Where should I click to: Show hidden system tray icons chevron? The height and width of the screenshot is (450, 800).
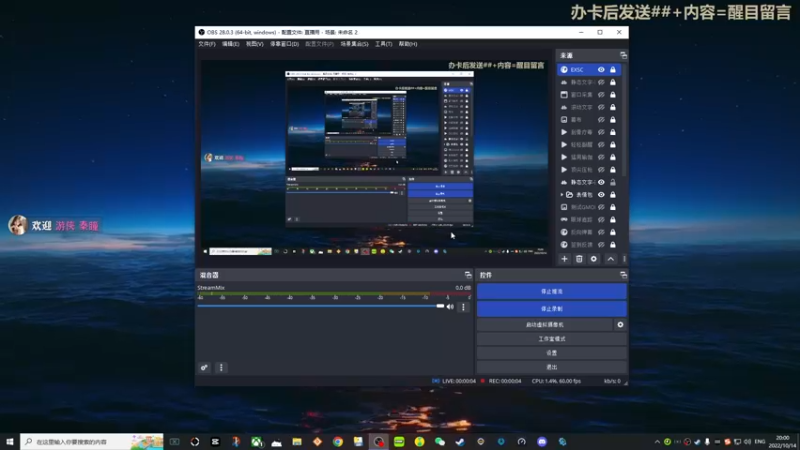click(657, 442)
